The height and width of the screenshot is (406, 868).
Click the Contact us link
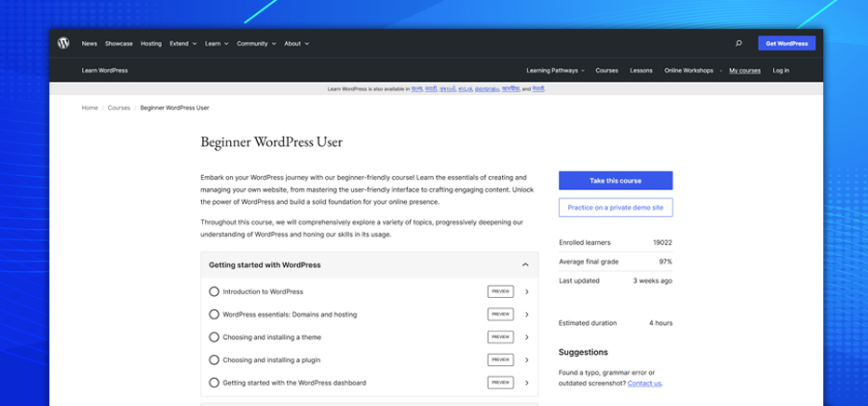tap(644, 383)
